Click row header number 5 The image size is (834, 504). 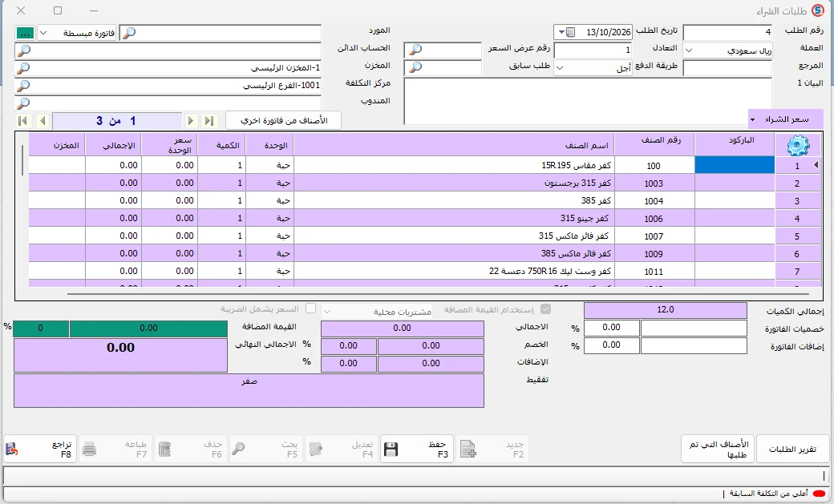[x=797, y=236]
